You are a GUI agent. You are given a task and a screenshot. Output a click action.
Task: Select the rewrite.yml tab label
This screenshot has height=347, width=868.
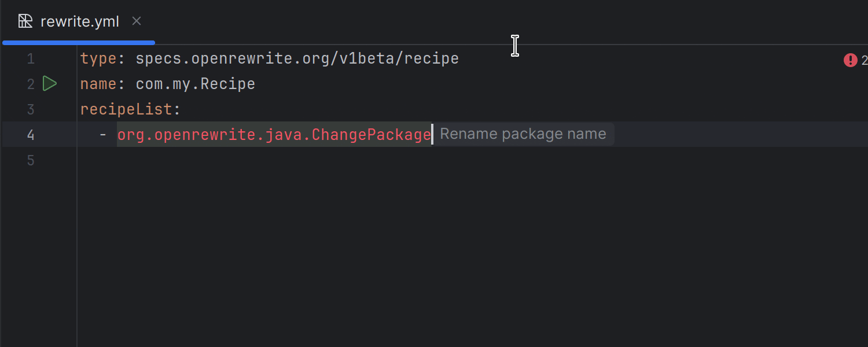click(80, 22)
